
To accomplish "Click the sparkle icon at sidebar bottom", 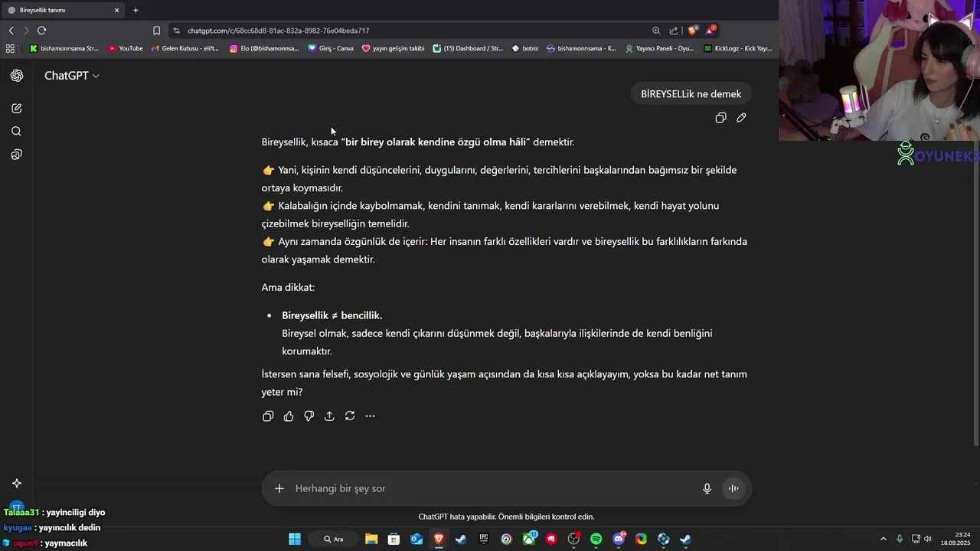I will coord(17,483).
